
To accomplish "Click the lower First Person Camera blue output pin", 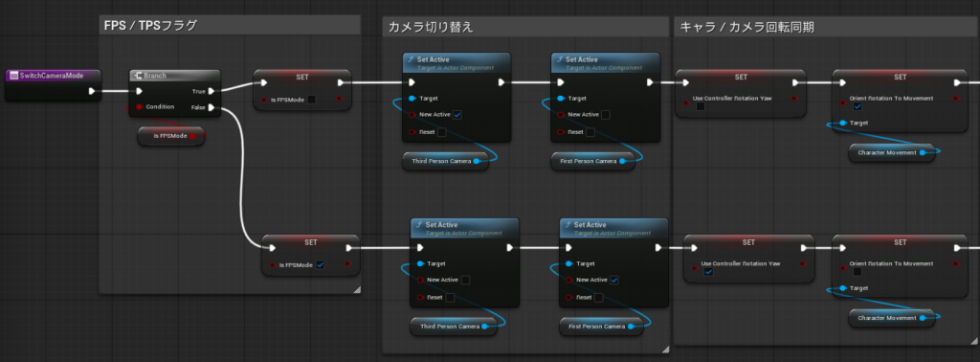I will coord(631,327).
